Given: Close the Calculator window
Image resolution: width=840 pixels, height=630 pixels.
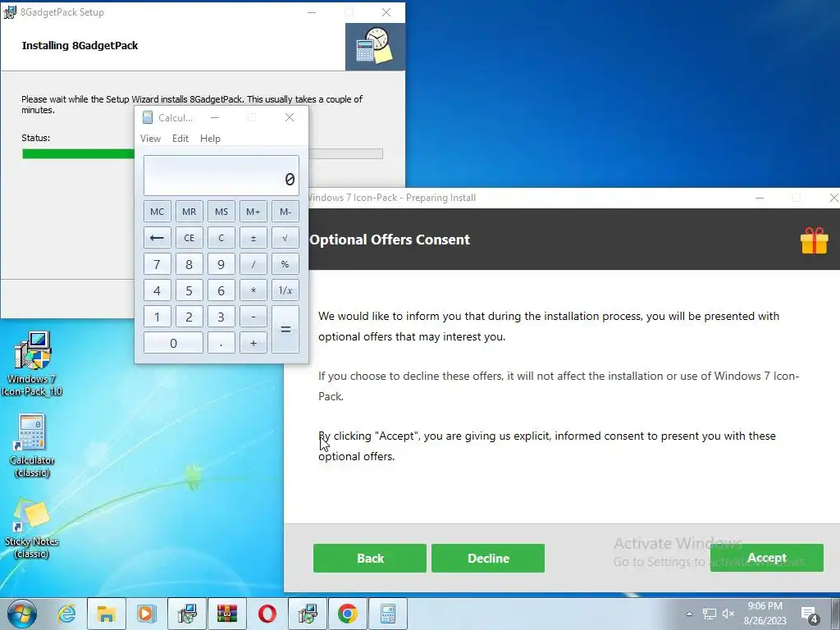Looking at the screenshot, I should [x=290, y=117].
